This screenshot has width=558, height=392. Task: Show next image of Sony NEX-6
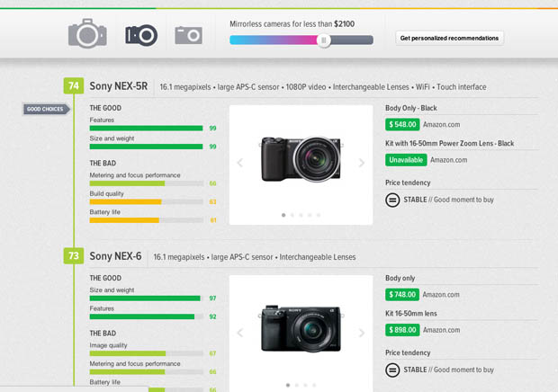coord(362,333)
